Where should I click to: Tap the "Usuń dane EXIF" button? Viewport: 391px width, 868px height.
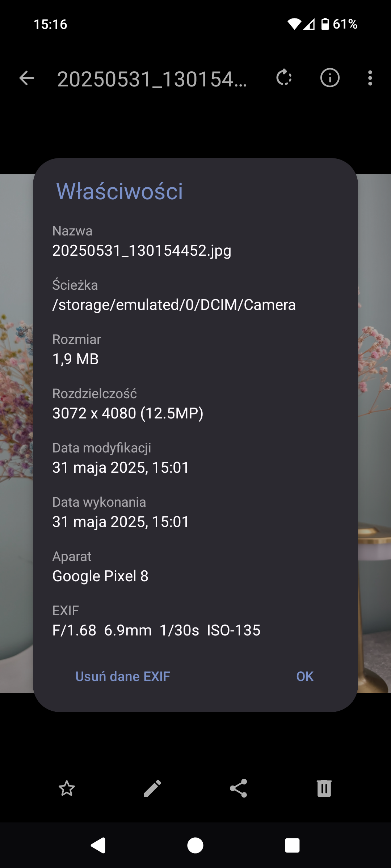click(x=123, y=676)
